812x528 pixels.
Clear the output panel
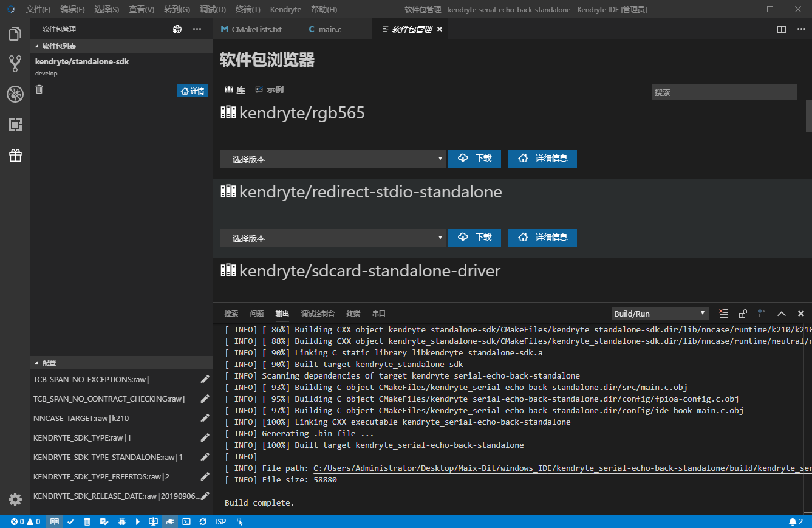[723, 314]
